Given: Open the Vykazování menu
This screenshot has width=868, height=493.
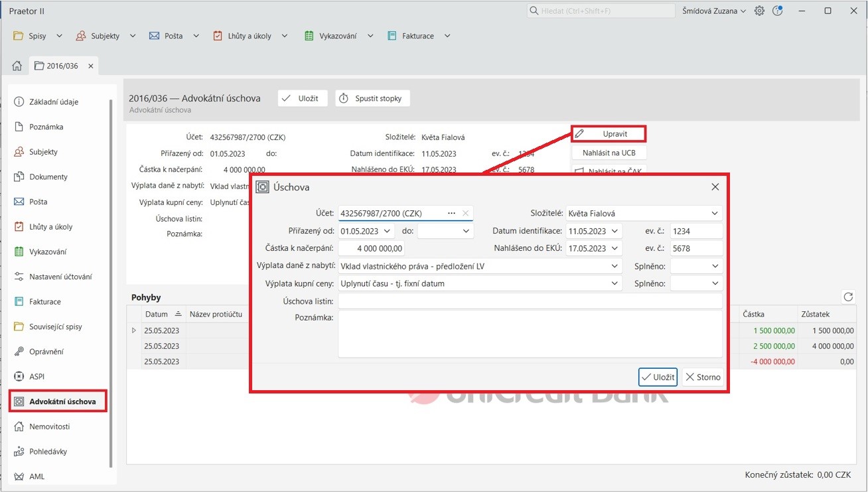Looking at the screenshot, I should [x=338, y=36].
